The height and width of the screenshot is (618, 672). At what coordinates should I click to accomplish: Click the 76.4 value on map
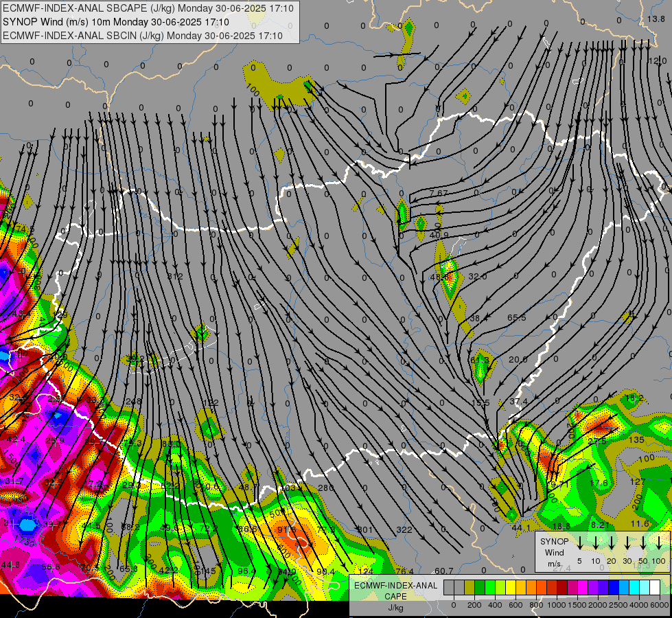point(404,571)
